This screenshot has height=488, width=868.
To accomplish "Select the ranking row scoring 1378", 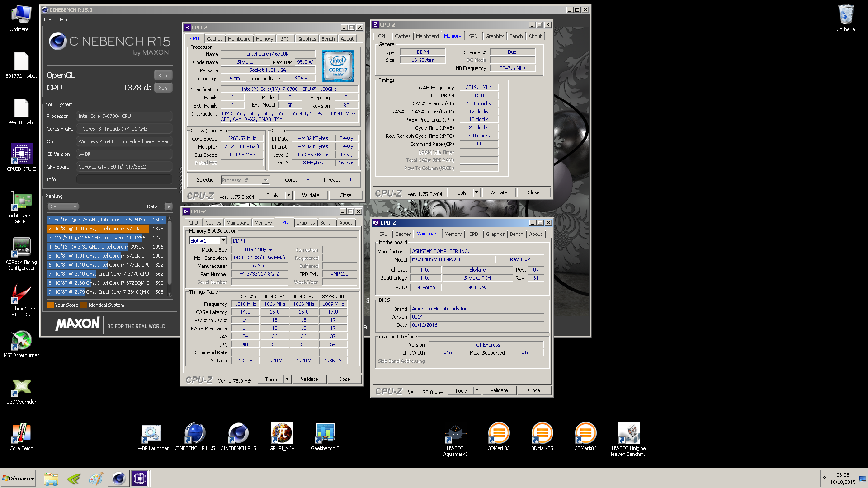I will coord(106,229).
